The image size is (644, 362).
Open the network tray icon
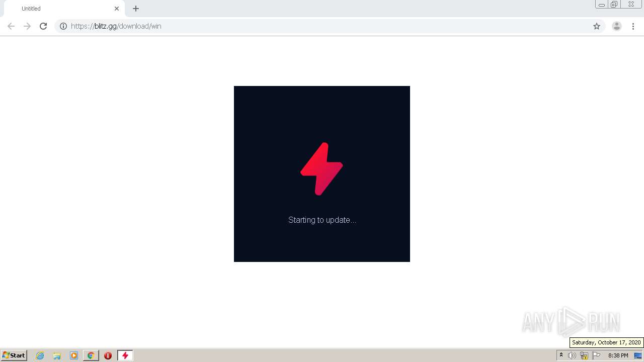[x=584, y=355]
